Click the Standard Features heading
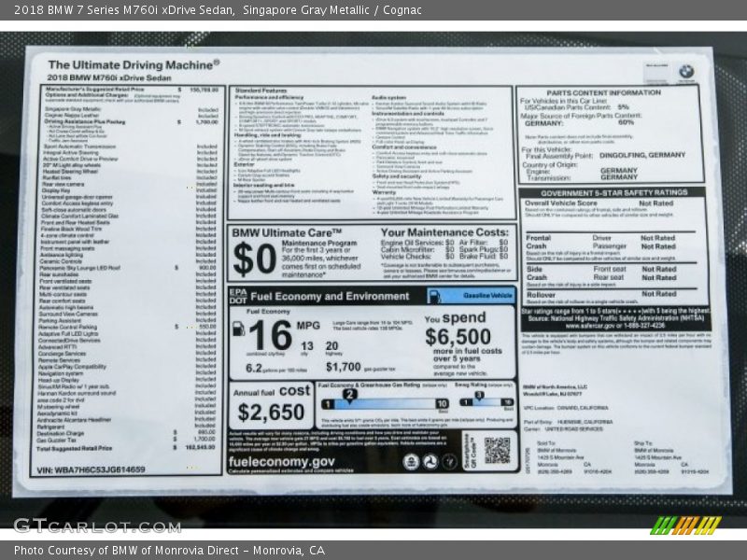747x560 pixels. (x=261, y=90)
